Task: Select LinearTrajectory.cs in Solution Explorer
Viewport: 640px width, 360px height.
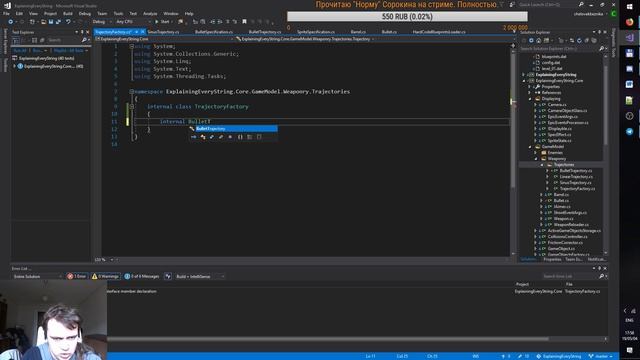Action: [x=576, y=177]
